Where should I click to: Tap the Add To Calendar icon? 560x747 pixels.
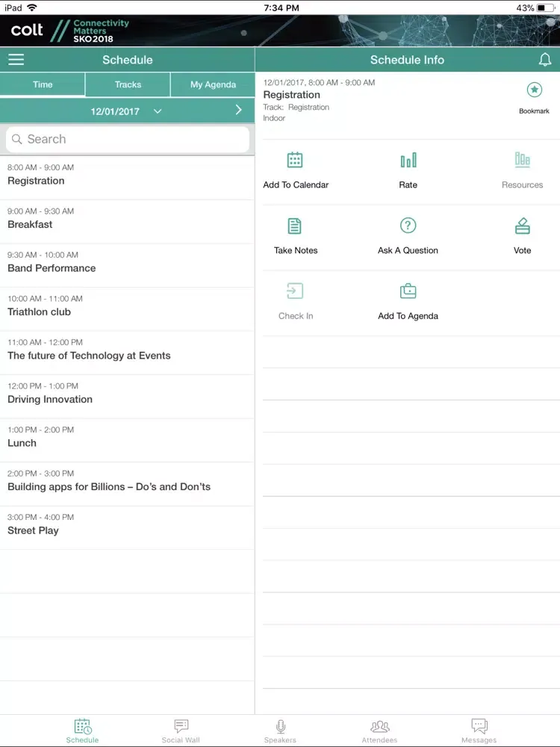(x=295, y=160)
